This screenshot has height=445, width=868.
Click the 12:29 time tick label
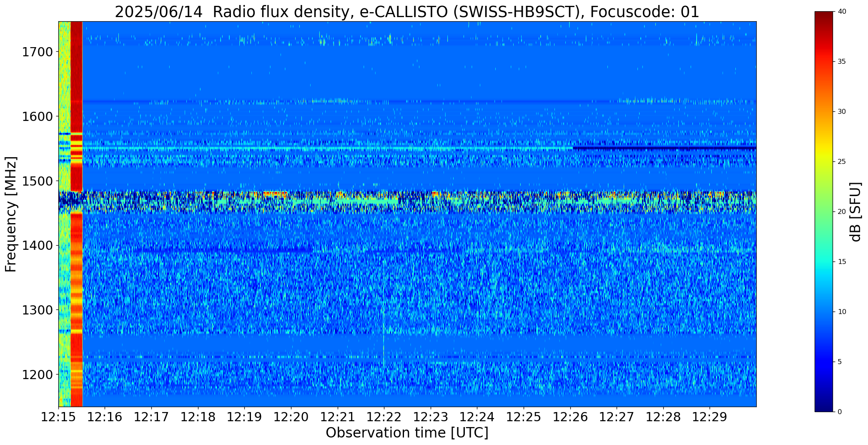(710, 417)
